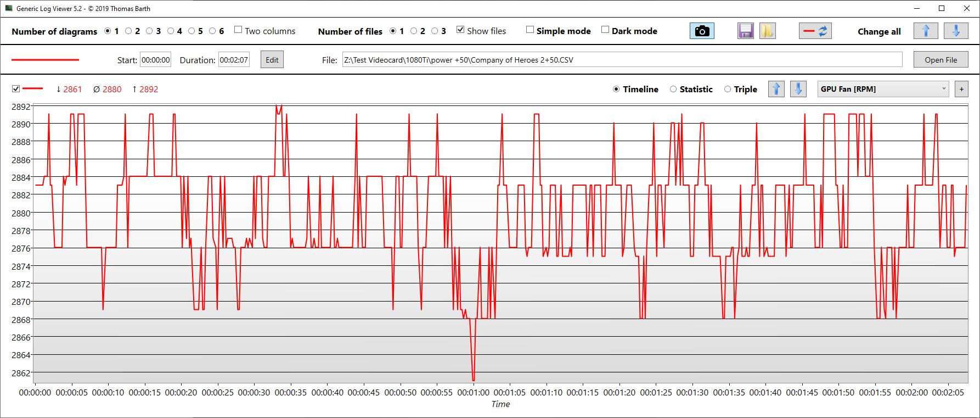Click Change all down arrow

(956, 31)
